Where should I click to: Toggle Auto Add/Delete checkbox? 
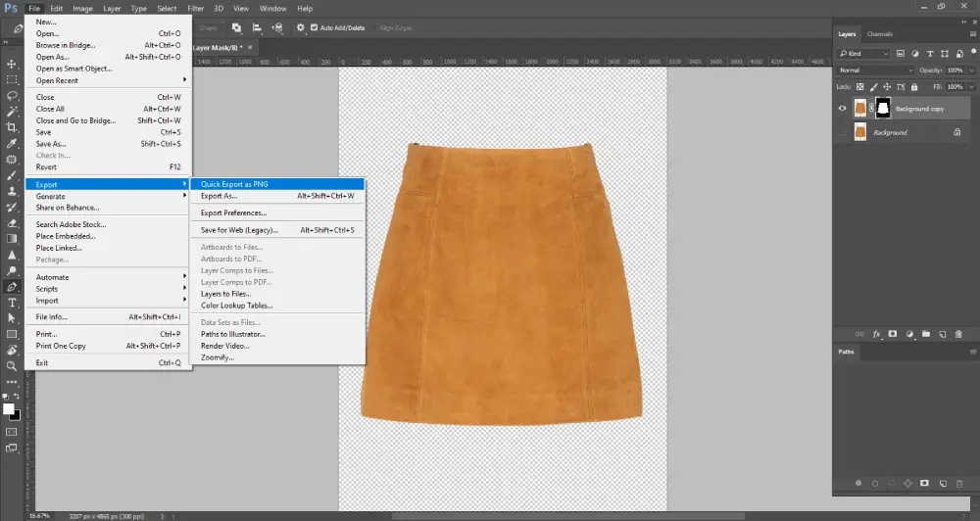(314, 27)
